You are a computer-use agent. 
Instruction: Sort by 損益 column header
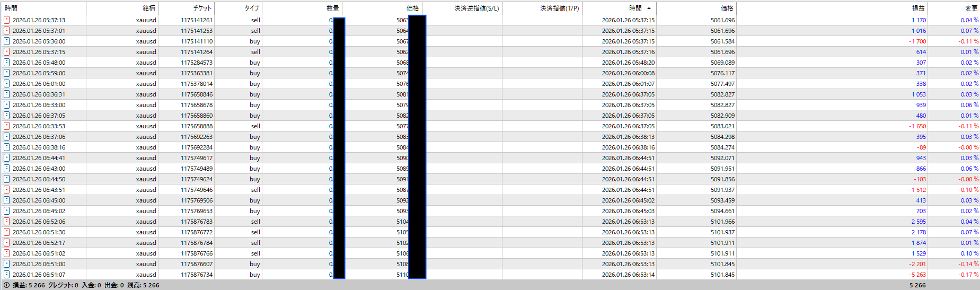pyautogui.click(x=919, y=8)
